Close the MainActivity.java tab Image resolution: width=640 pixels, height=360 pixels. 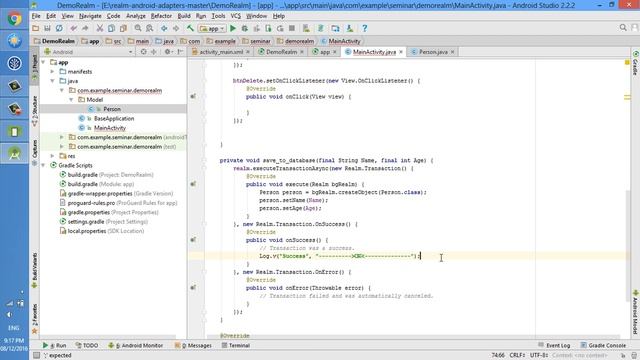pyautogui.click(x=401, y=52)
